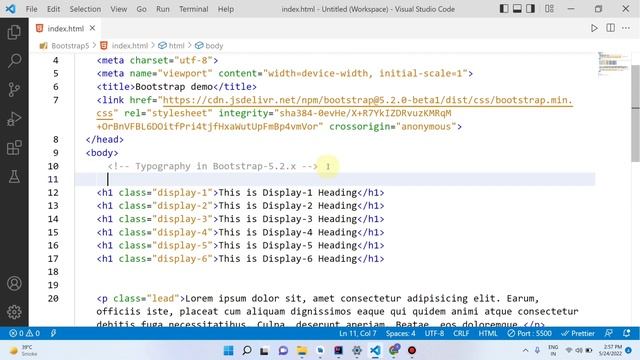Open the Manage gear menu

[14, 312]
